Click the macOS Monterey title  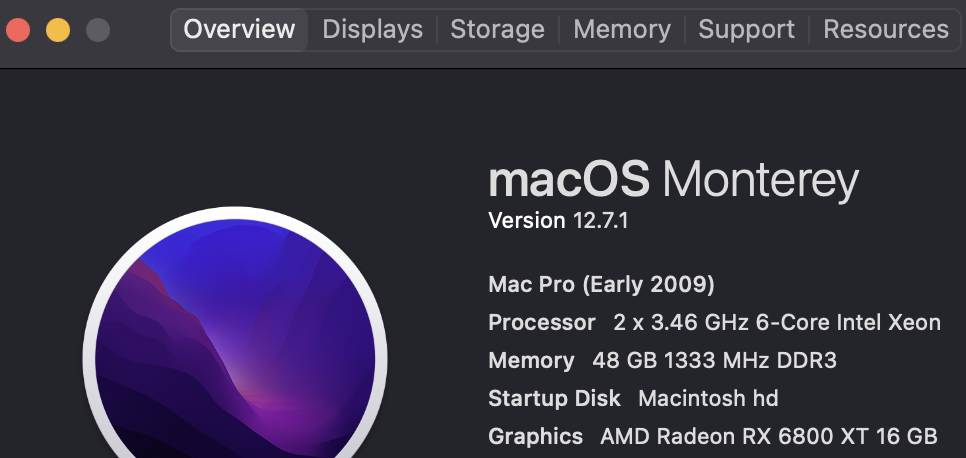click(x=673, y=181)
